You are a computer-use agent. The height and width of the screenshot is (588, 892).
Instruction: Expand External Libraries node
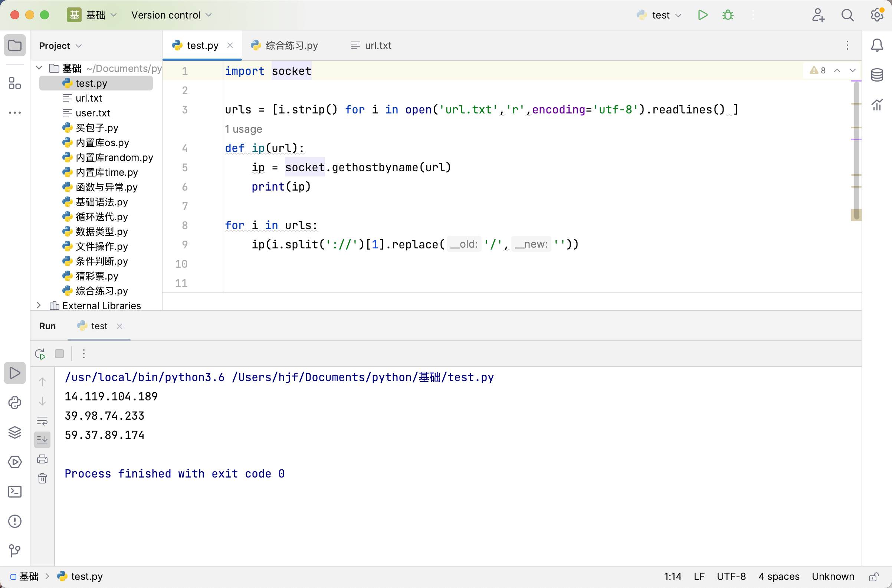coord(39,305)
